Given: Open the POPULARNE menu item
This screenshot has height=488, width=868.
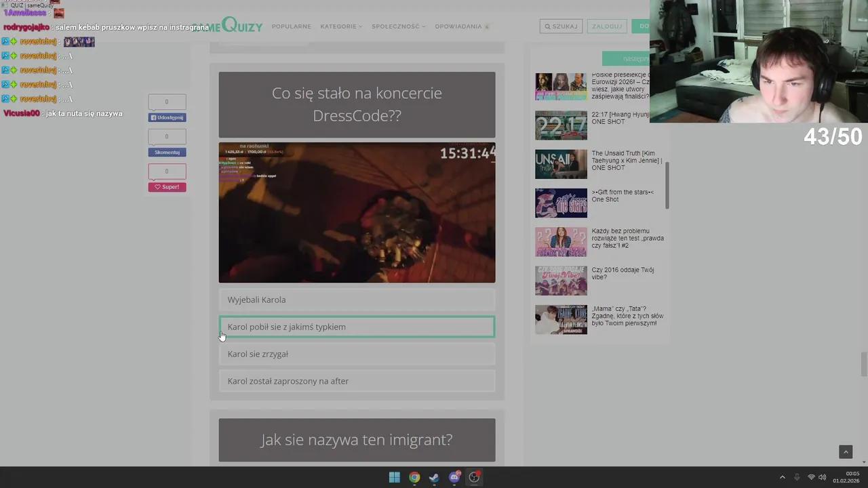Looking at the screenshot, I should pos(291,26).
